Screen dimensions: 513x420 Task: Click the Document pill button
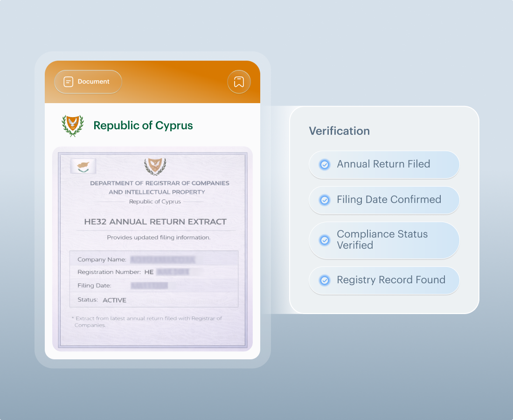[88, 82]
